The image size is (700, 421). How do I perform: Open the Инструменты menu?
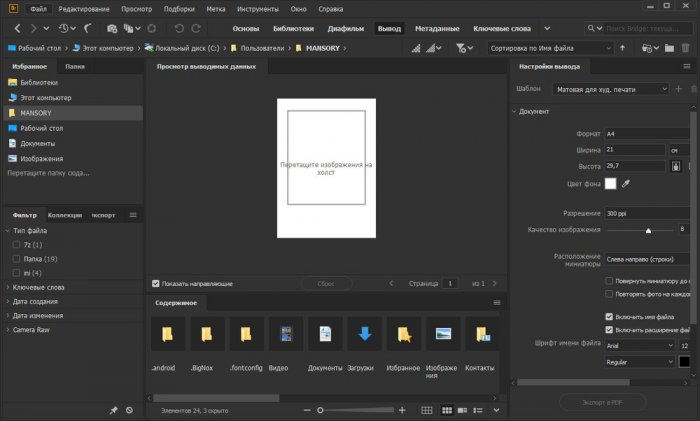[257, 8]
